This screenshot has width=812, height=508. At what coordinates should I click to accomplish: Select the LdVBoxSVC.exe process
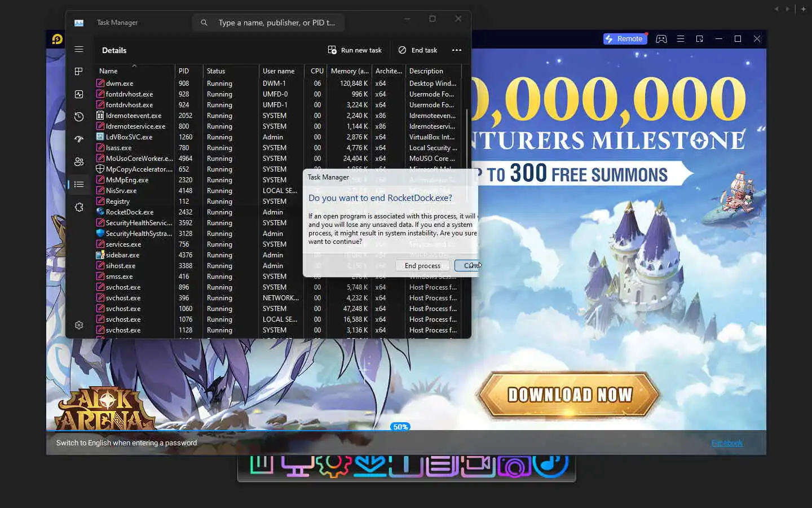coord(278,137)
